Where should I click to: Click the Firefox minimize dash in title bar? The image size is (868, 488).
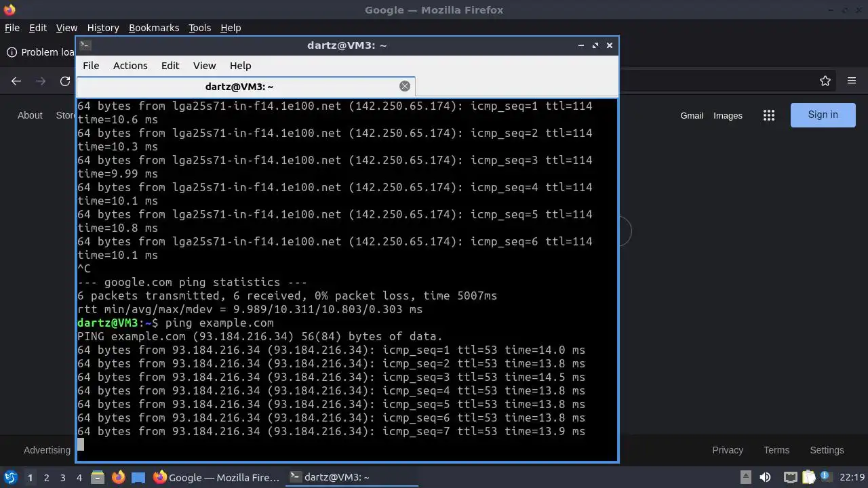pos(831,9)
